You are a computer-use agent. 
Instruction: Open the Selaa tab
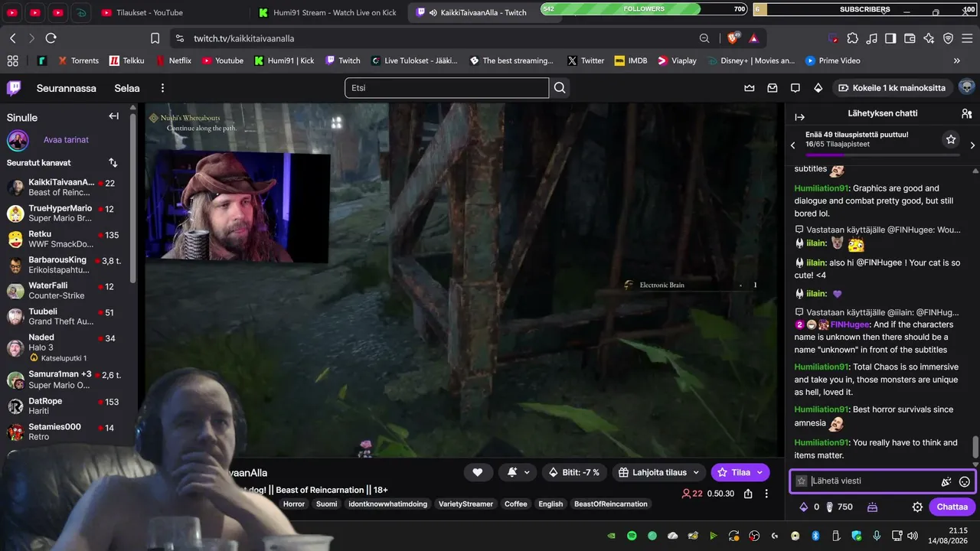tap(127, 88)
